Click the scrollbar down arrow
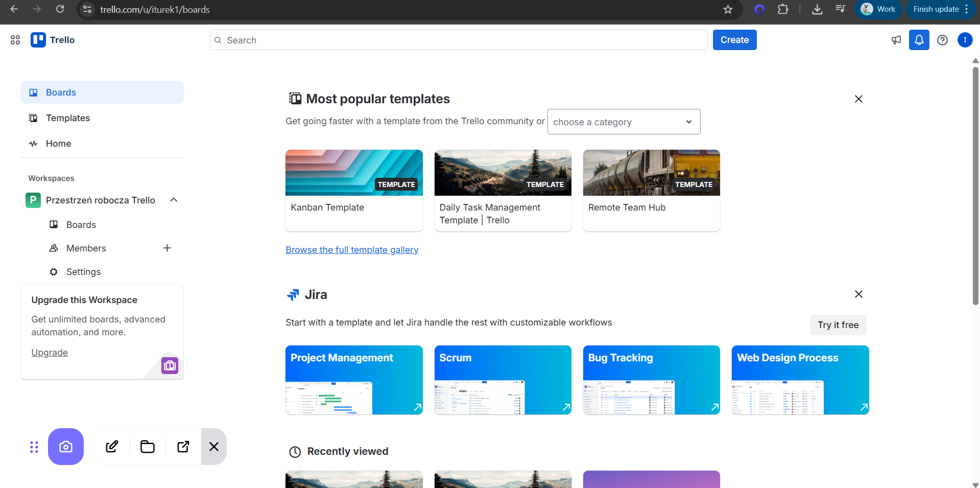The image size is (980, 488). pyautogui.click(x=975, y=484)
